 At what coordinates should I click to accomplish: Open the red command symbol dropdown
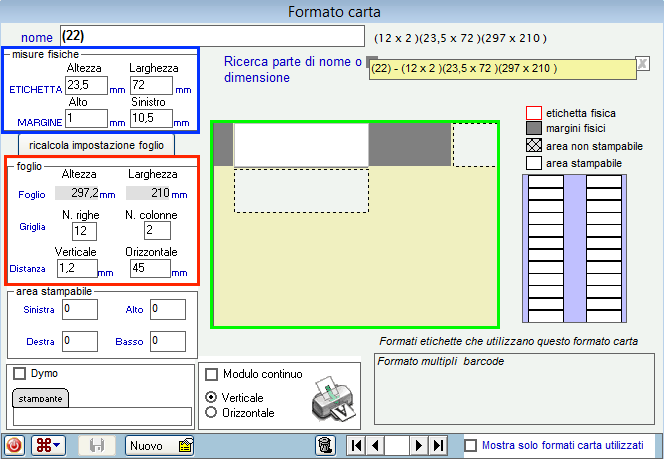pos(50,445)
